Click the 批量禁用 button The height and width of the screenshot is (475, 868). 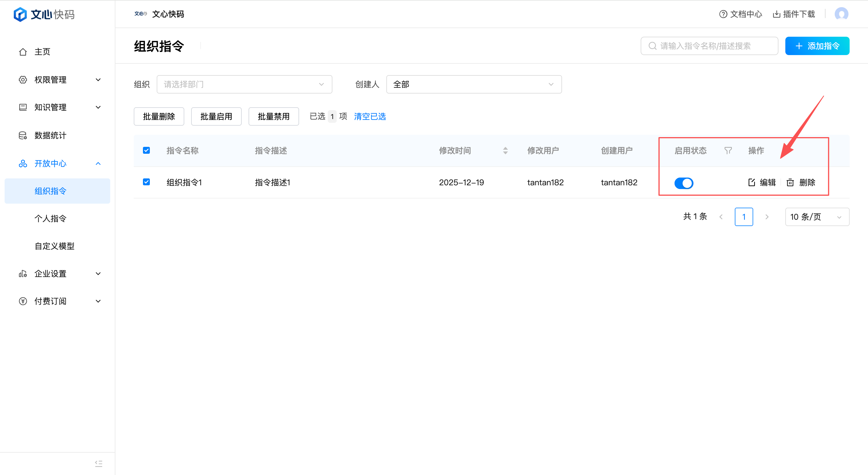[273, 116]
